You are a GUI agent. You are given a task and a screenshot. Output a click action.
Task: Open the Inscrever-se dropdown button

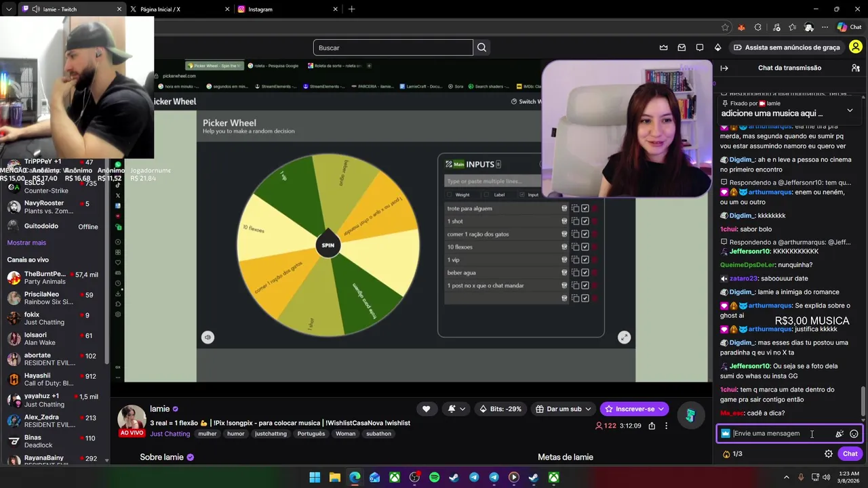[x=634, y=409]
